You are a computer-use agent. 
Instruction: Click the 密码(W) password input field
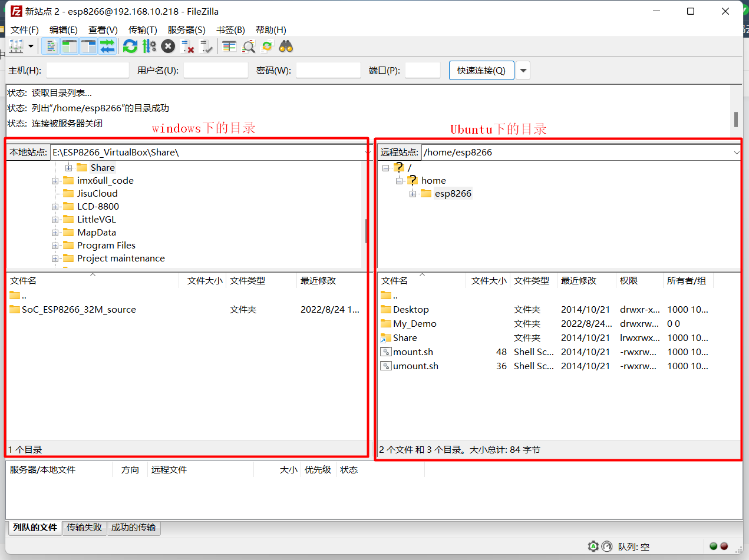click(x=328, y=71)
